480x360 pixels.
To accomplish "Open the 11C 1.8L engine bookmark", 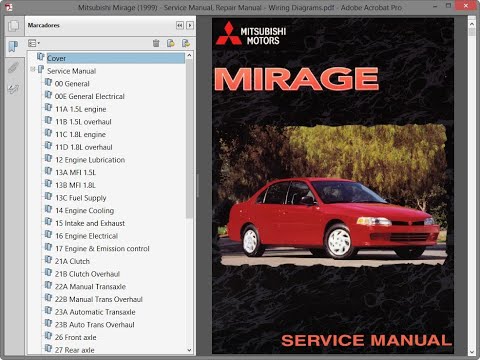I will [x=81, y=134].
